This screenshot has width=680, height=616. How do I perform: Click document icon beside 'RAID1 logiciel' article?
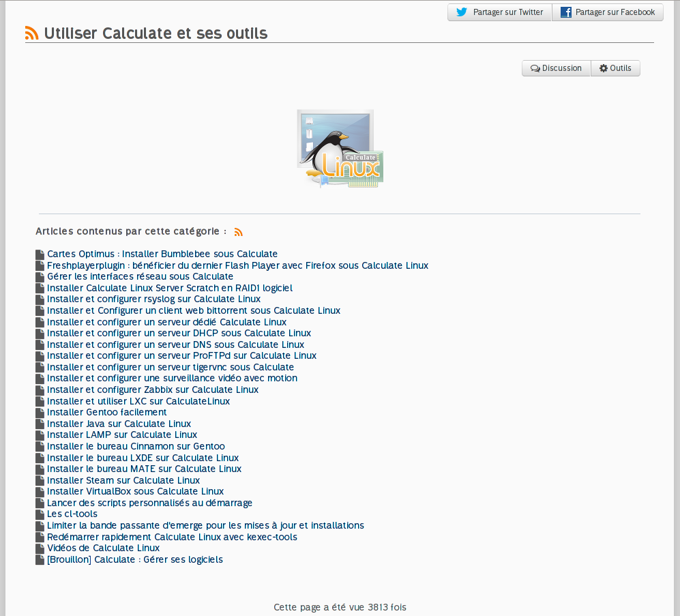40,288
